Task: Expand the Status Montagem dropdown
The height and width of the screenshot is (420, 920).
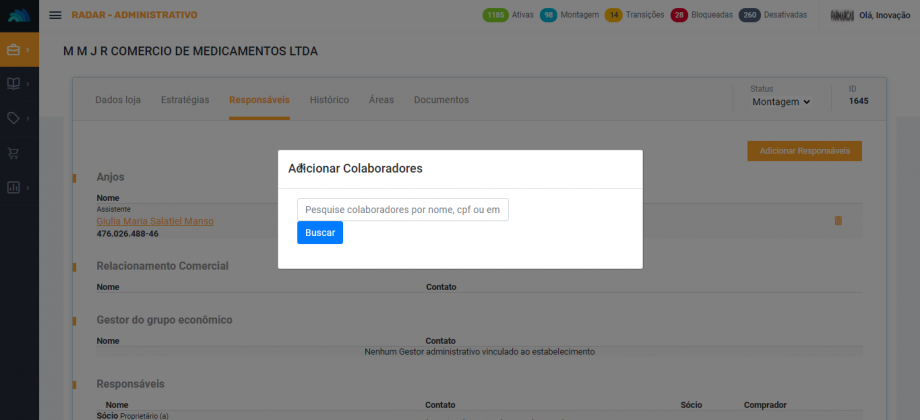Action: click(x=781, y=102)
